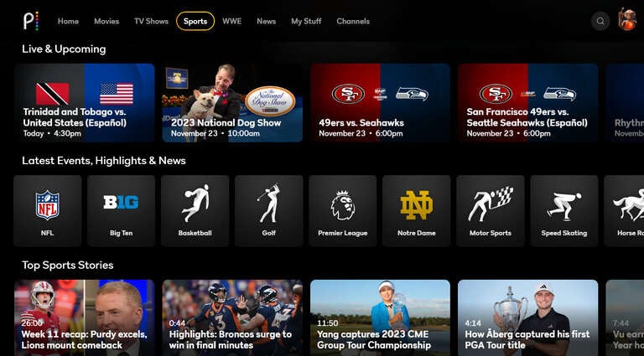Open the WWE tab
Image resolution: width=644 pixels, height=356 pixels.
point(231,21)
